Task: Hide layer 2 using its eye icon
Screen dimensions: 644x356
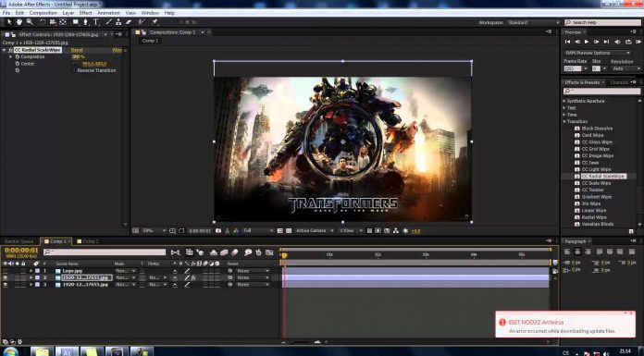Action: coord(5,278)
